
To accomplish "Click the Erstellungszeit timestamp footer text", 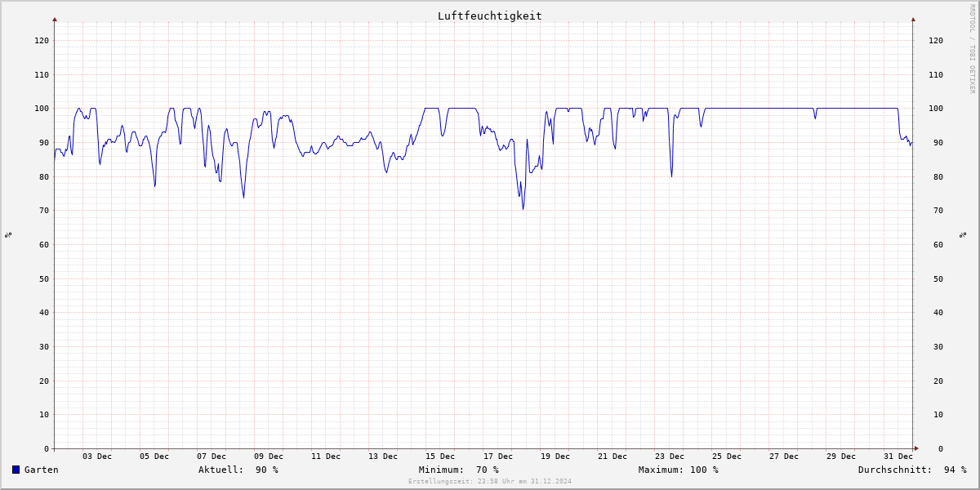I will pyautogui.click(x=490, y=481).
